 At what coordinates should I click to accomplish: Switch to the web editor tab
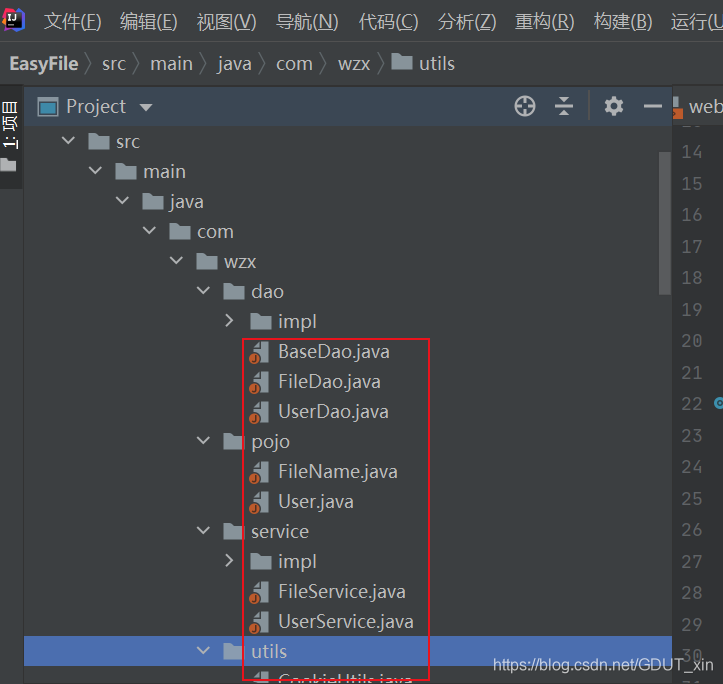click(x=698, y=107)
